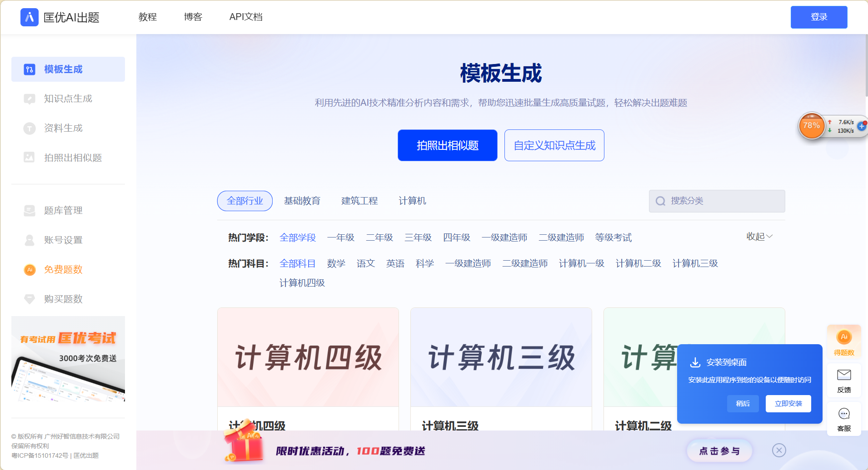Viewport: 868px width, 470px height.
Task: Open 模板生成 sidebar icon
Action: [x=30, y=69]
